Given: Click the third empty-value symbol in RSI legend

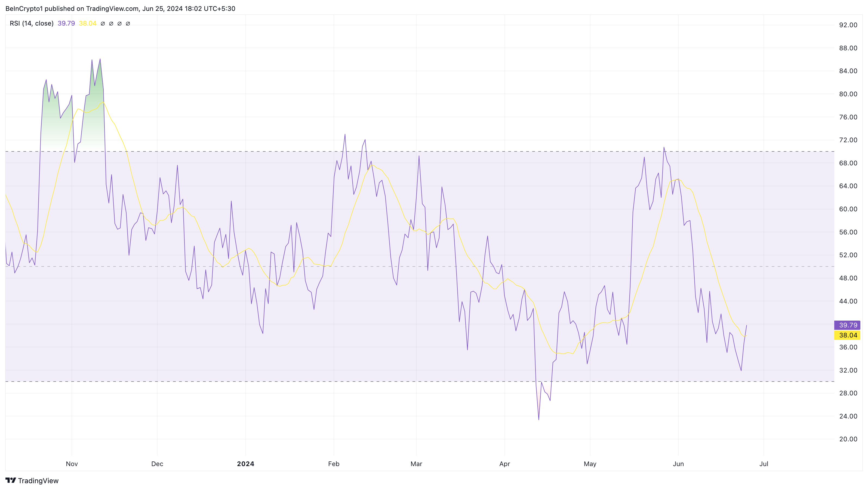Looking at the screenshot, I should point(119,24).
